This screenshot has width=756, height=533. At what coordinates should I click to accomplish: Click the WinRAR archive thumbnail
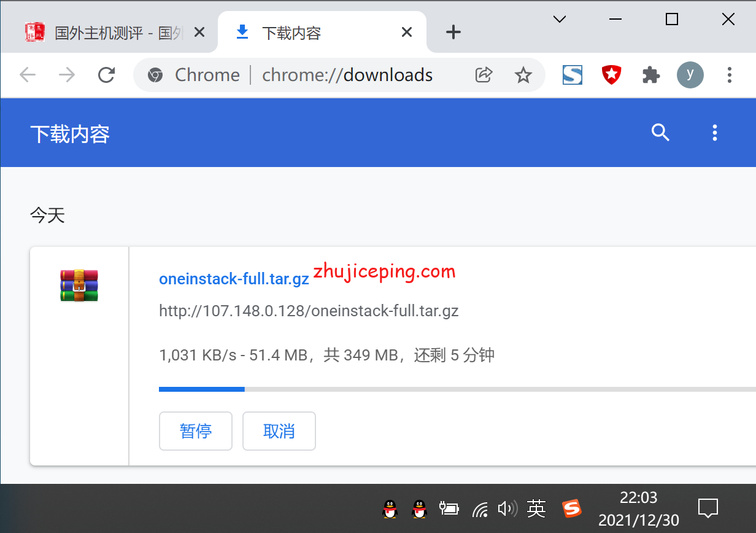(79, 285)
